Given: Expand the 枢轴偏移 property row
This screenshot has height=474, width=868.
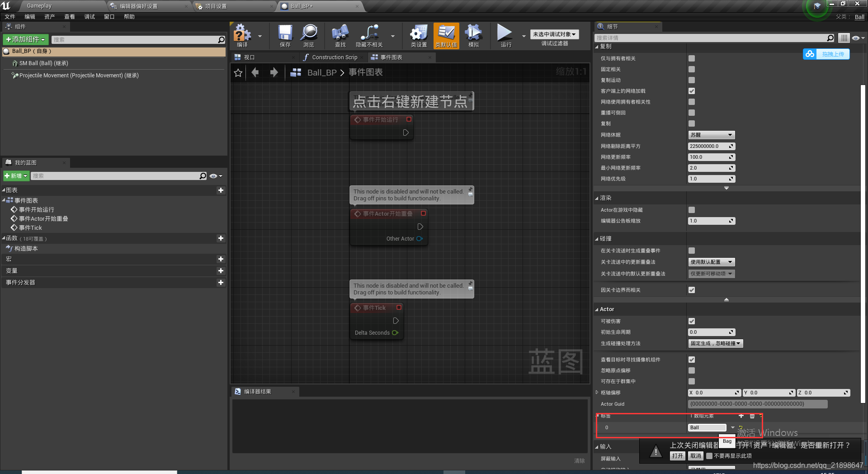Looking at the screenshot, I should pyautogui.click(x=597, y=393).
